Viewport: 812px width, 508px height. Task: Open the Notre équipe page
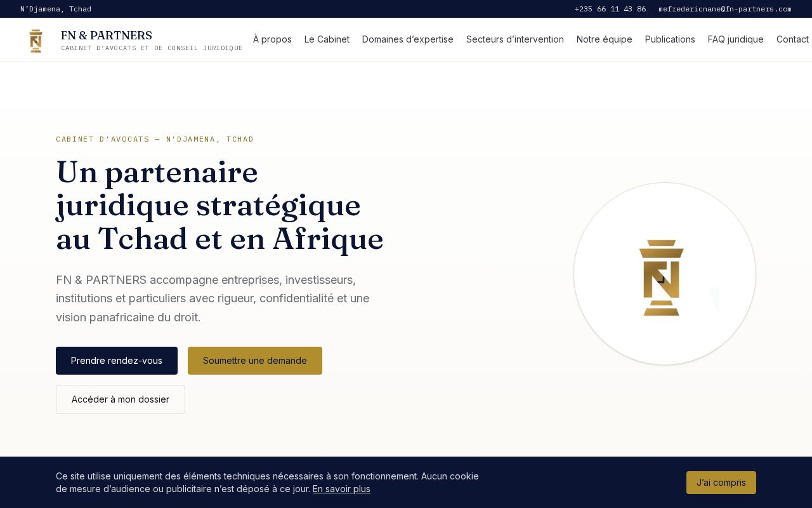605,39
